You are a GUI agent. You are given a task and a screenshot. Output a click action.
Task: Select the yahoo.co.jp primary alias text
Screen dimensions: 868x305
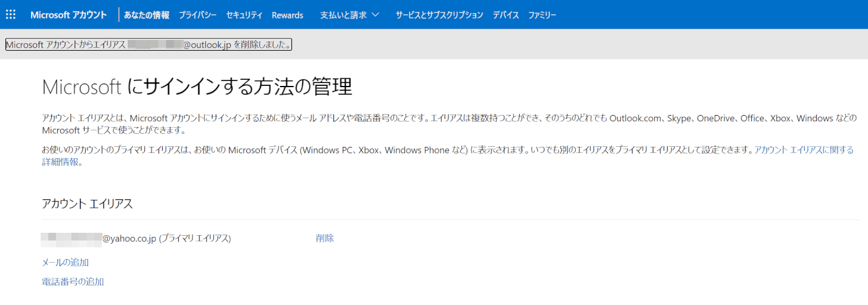pyautogui.click(x=136, y=238)
